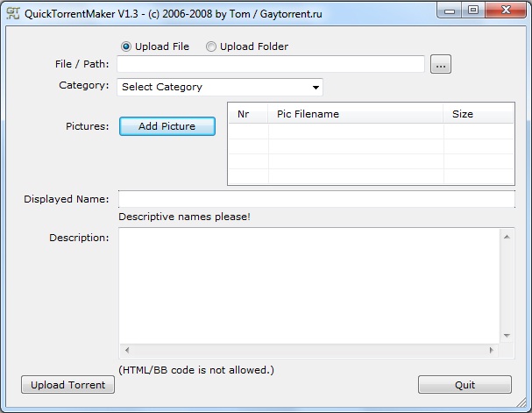Click inside the Description text area
Image resolution: width=532 pixels, height=413 pixels.
[309, 285]
